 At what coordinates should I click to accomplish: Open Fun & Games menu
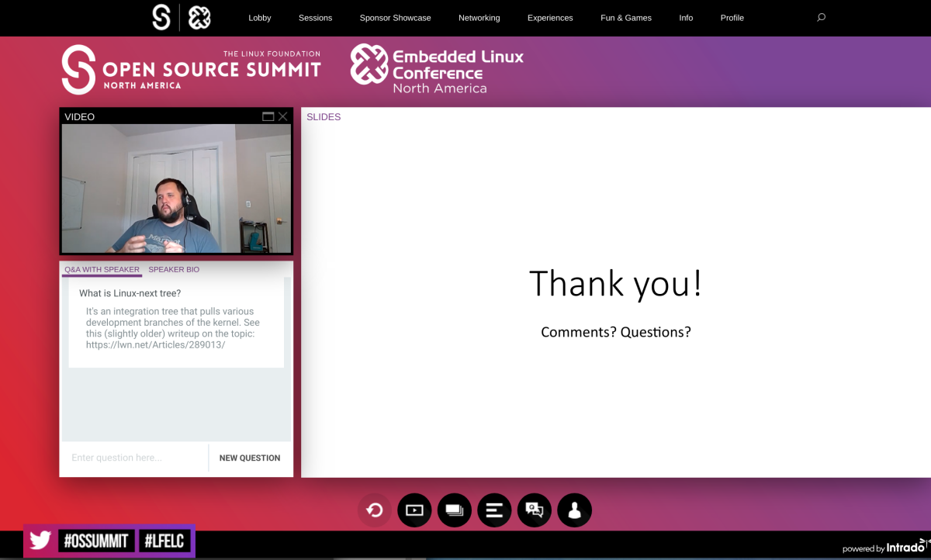(626, 18)
